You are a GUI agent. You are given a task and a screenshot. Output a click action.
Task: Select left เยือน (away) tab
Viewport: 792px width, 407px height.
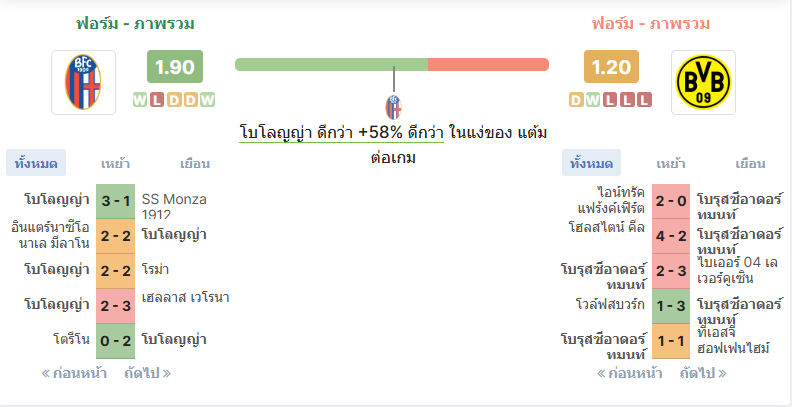pyautogui.click(x=195, y=164)
